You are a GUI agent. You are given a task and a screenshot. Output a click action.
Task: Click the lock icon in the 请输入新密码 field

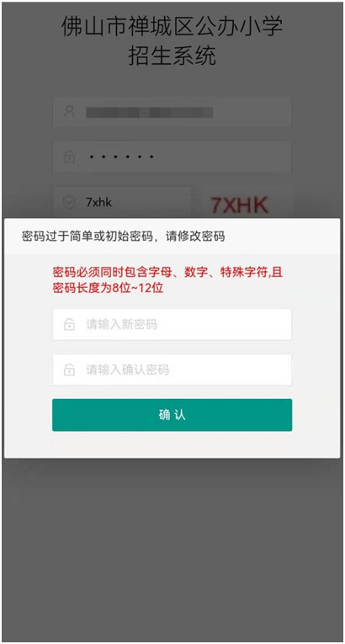point(69,325)
